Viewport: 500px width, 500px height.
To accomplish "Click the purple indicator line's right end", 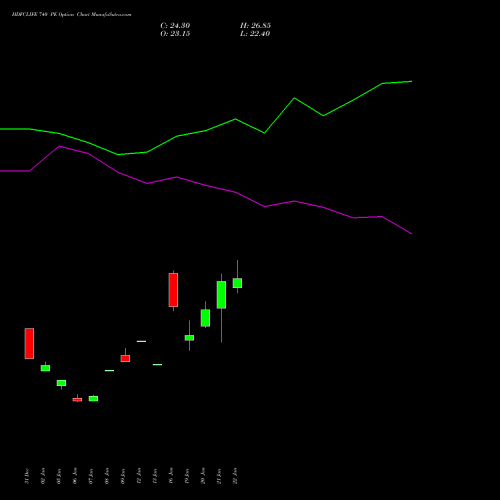I will (x=411, y=234).
